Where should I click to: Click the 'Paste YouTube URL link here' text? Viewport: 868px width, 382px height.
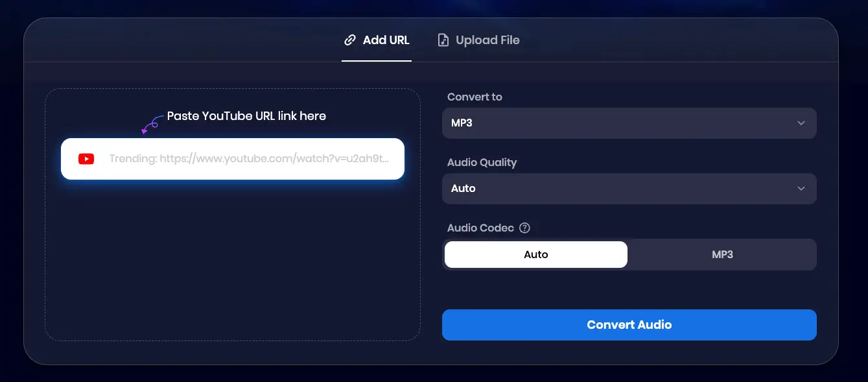[246, 116]
